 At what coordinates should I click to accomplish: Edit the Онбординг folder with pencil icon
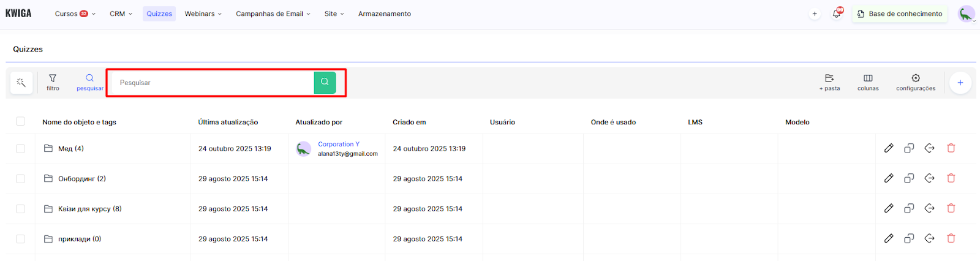889,178
